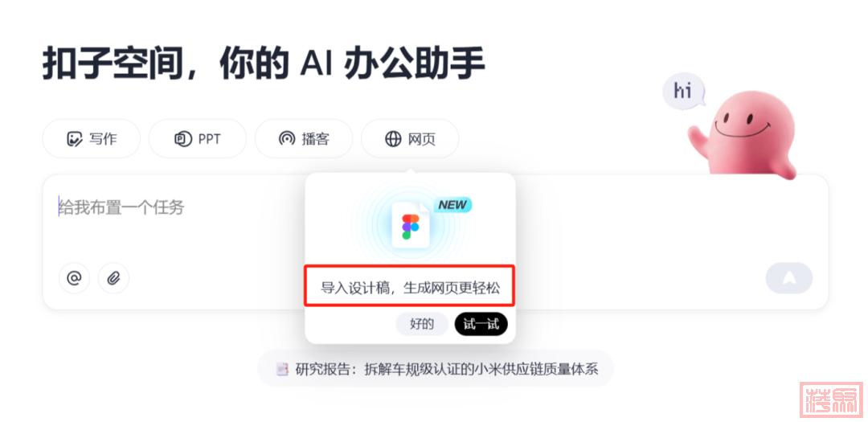Select the 网页 text label
Screen dimensions: 868x422
point(422,139)
